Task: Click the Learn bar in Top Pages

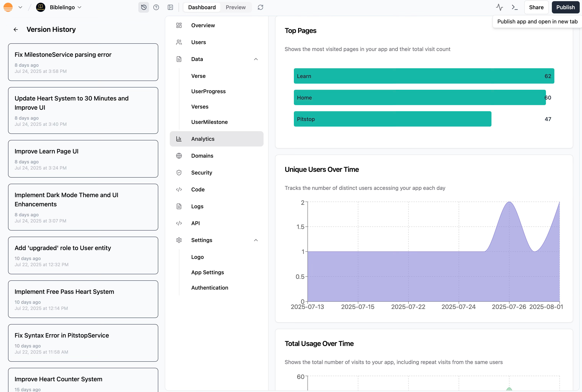Action: [x=424, y=76]
